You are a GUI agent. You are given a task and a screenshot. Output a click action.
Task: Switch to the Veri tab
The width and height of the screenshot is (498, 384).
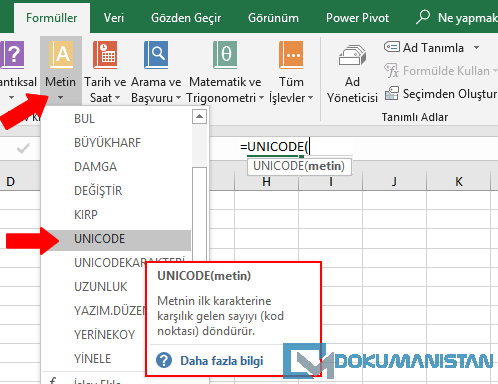click(x=114, y=18)
